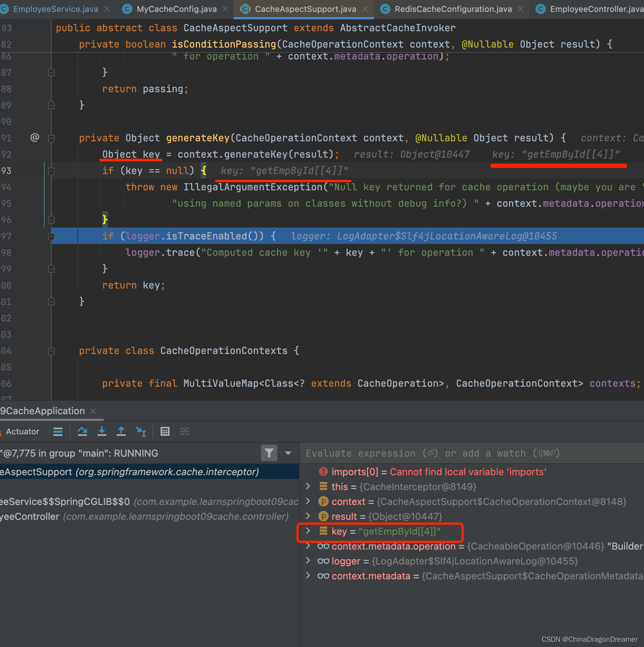Switch to the EmployeeService.java tab
Image resolution: width=644 pixels, height=647 pixels.
56,9
